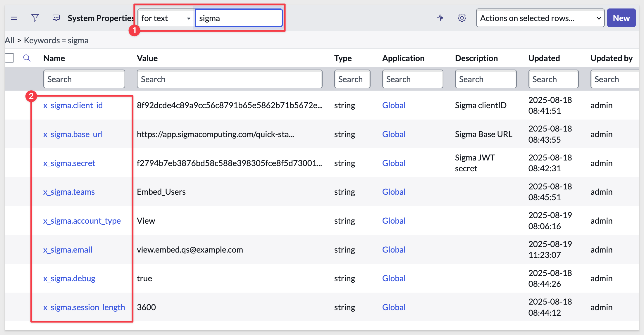644x335 pixels.
Task: Click the Type column search field
Action: coord(352,79)
